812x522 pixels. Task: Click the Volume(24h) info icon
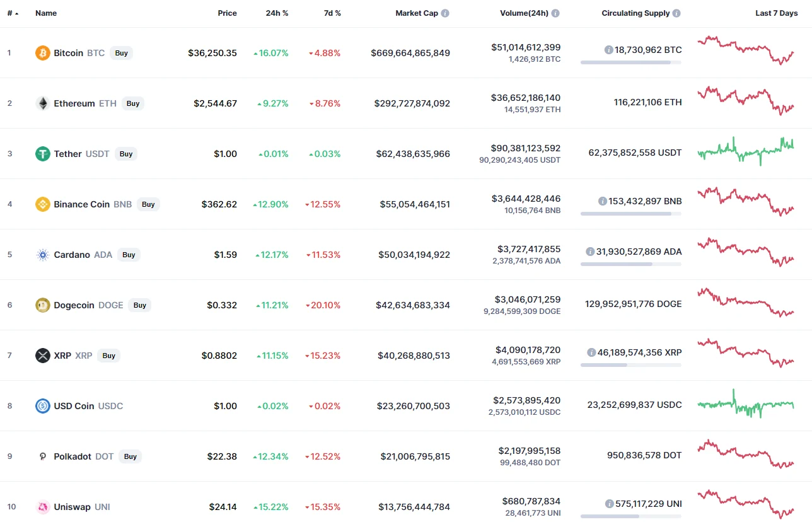[555, 13]
